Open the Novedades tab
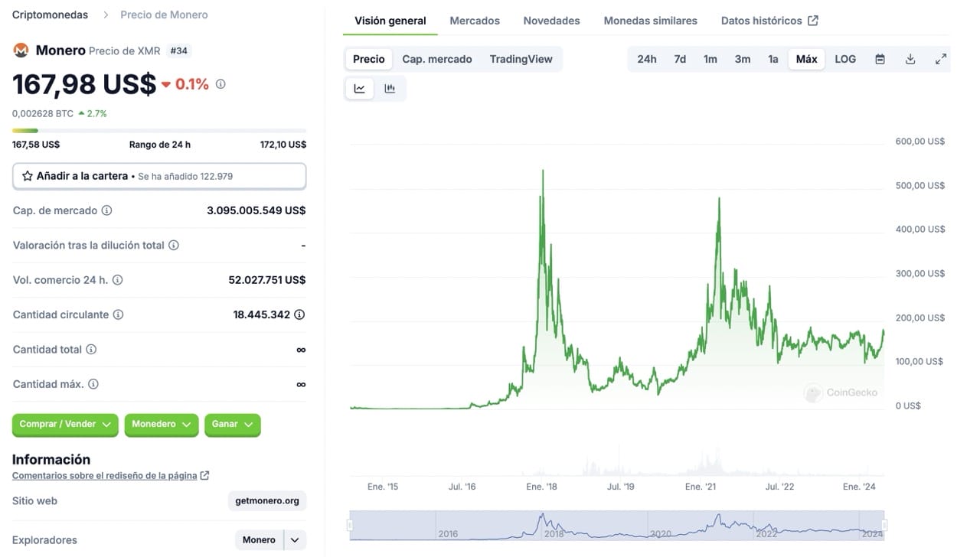 coord(552,21)
